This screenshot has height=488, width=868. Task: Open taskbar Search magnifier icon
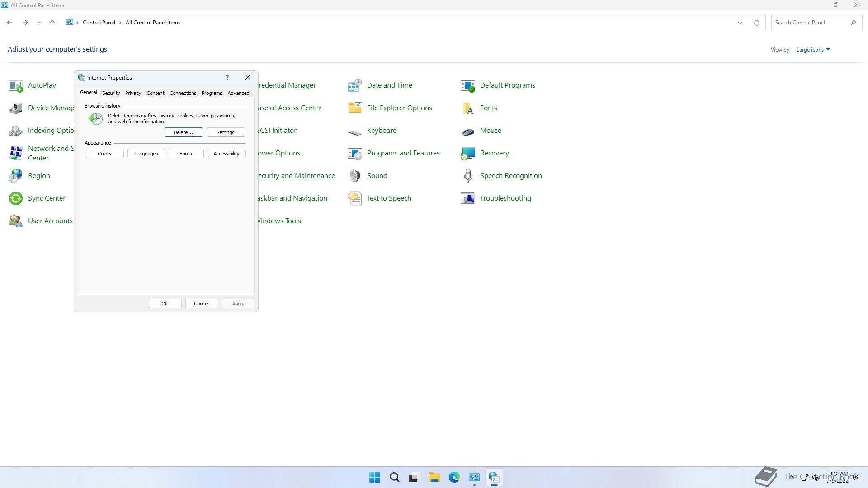[x=394, y=477]
